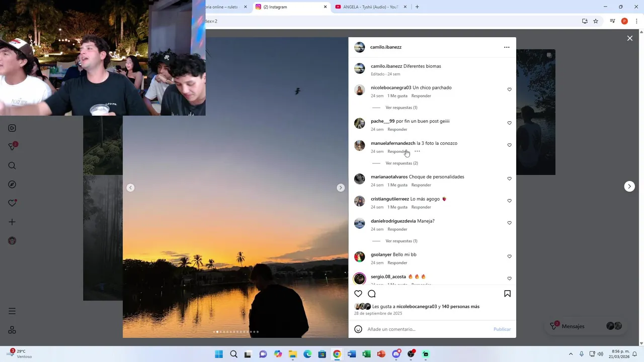
Task: Show the next photo in the carousel
Action: click(x=341, y=188)
